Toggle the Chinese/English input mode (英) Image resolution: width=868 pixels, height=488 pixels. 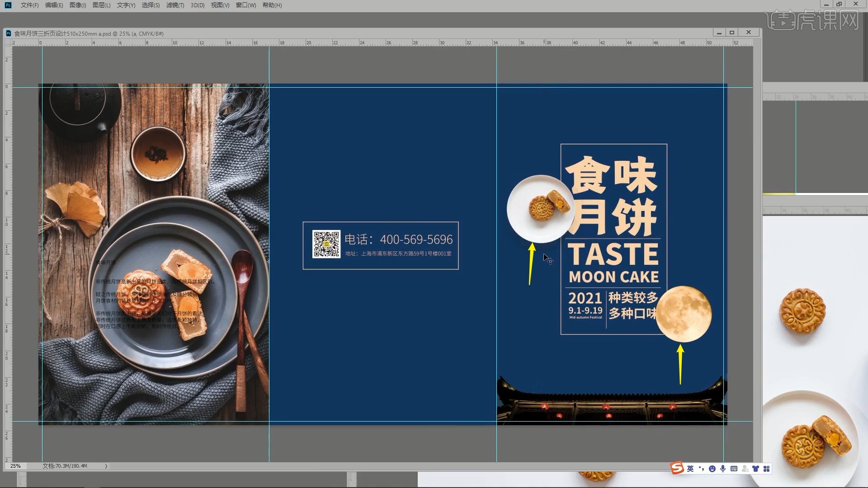pos(690,469)
